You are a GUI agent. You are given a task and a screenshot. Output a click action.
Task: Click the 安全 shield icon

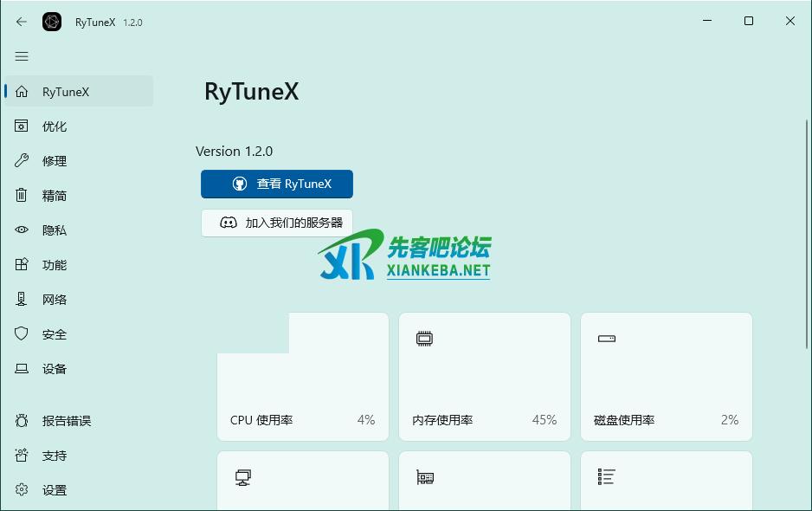tap(22, 334)
